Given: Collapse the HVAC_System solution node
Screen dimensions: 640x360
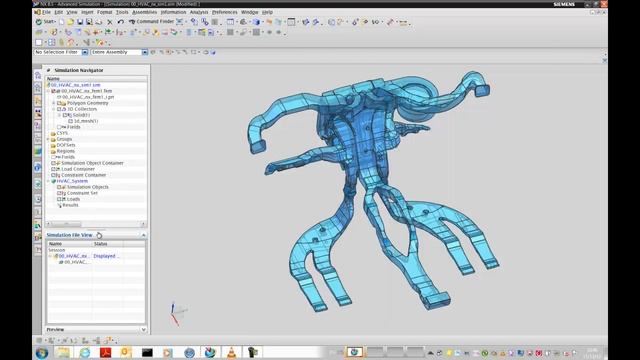Looking at the screenshot, I should pyautogui.click(x=48, y=181).
